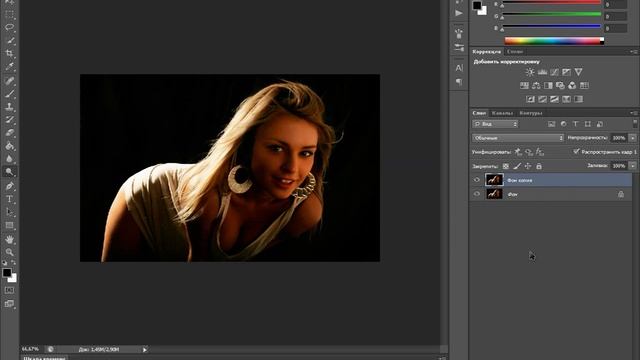
Task: Select the Type tool
Action: click(9, 199)
